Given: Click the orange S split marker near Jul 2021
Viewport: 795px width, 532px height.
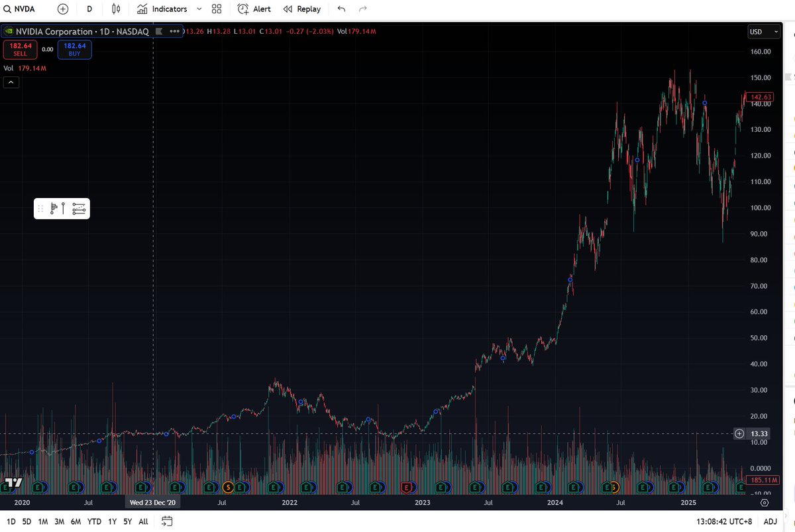Looking at the screenshot, I should tap(229, 487).
